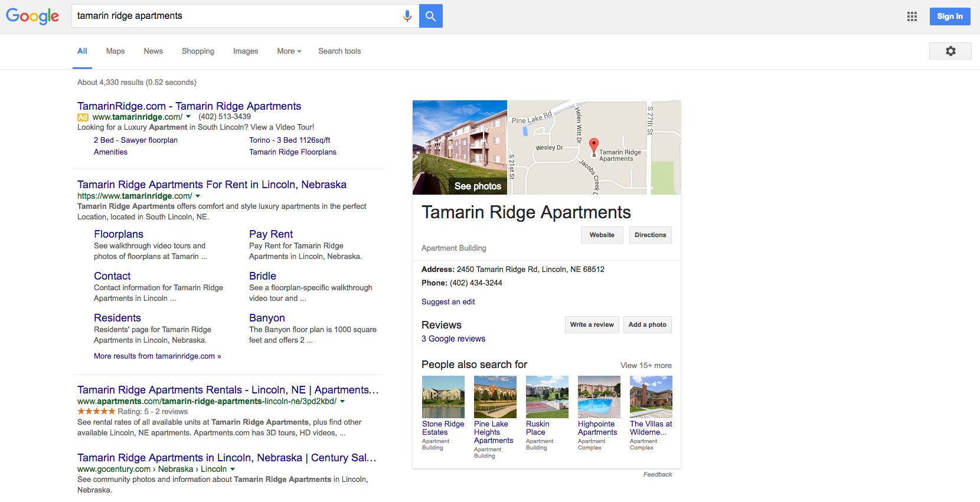Viewport: 980px width, 502px height.
Task: Open Search tools options
Action: click(339, 51)
